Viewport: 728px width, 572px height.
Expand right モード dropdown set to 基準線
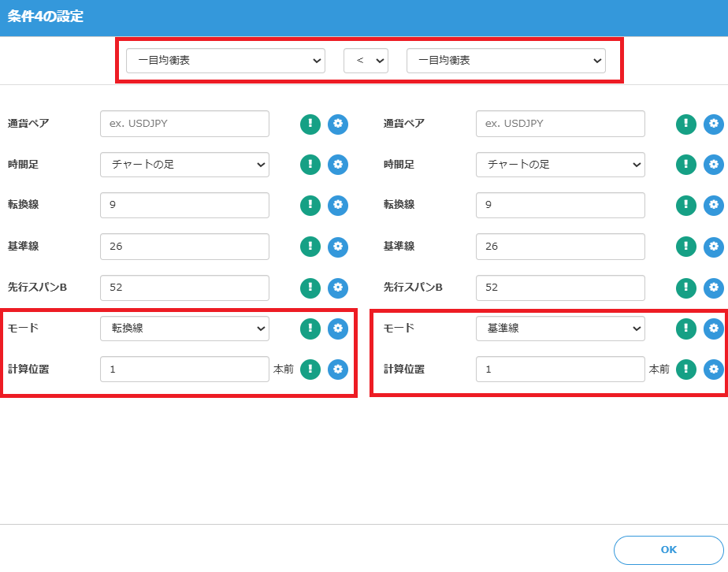coord(560,329)
